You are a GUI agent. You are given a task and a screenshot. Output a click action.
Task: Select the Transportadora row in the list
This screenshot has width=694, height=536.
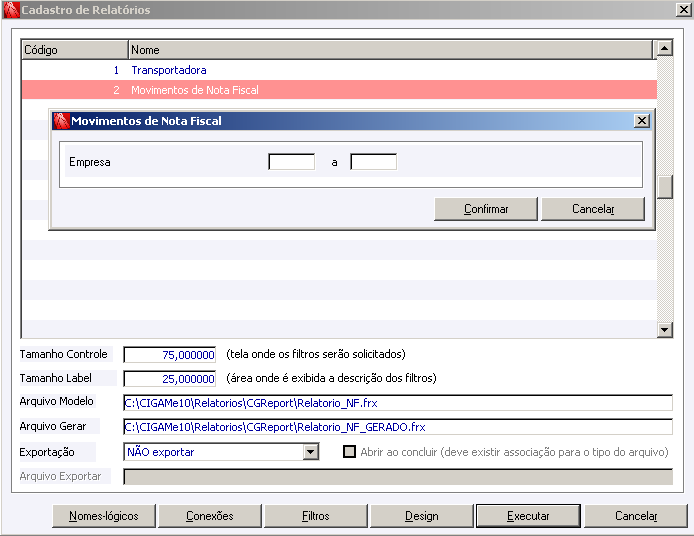coord(339,70)
